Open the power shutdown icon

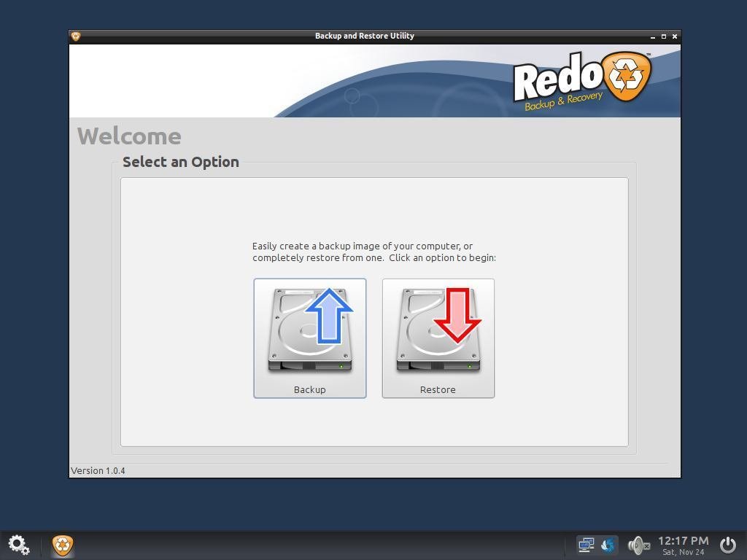pyautogui.click(x=727, y=545)
